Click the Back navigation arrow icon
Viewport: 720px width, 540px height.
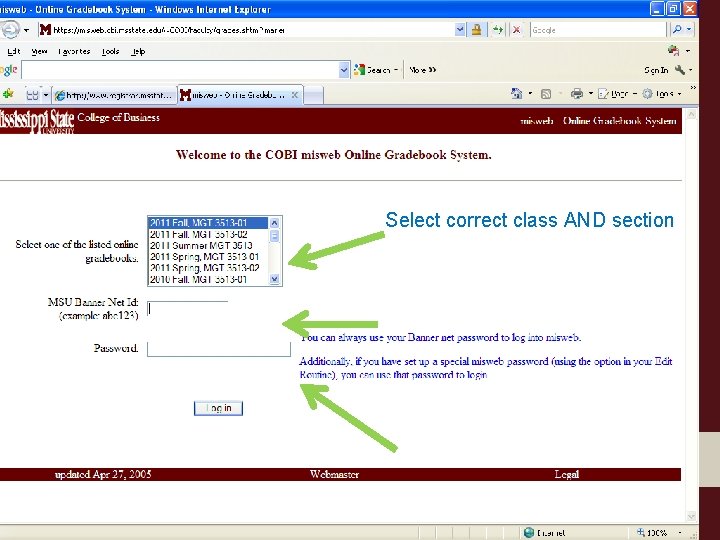pos(9,30)
